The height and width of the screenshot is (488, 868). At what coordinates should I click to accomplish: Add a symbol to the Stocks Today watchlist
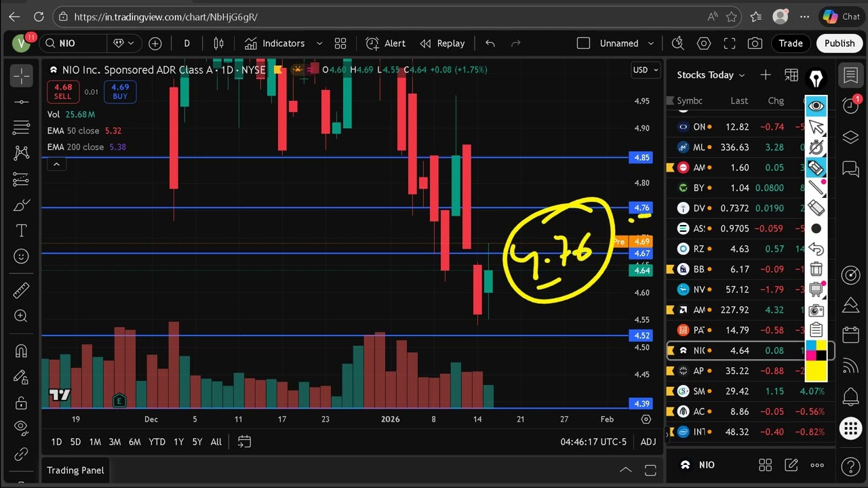tap(766, 75)
